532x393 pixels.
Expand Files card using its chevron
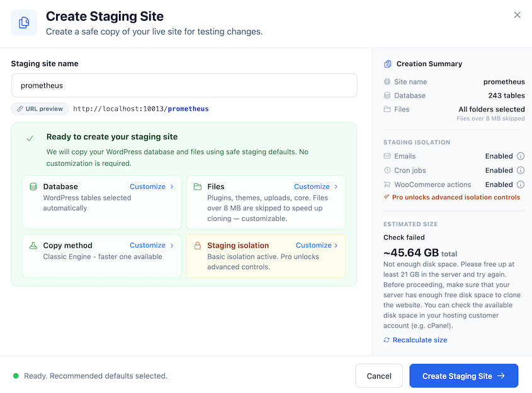tap(336, 186)
